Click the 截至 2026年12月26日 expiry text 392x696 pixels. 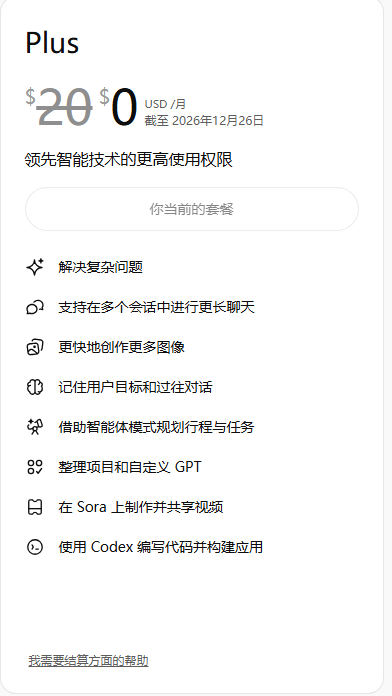click(x=204, y=120)
